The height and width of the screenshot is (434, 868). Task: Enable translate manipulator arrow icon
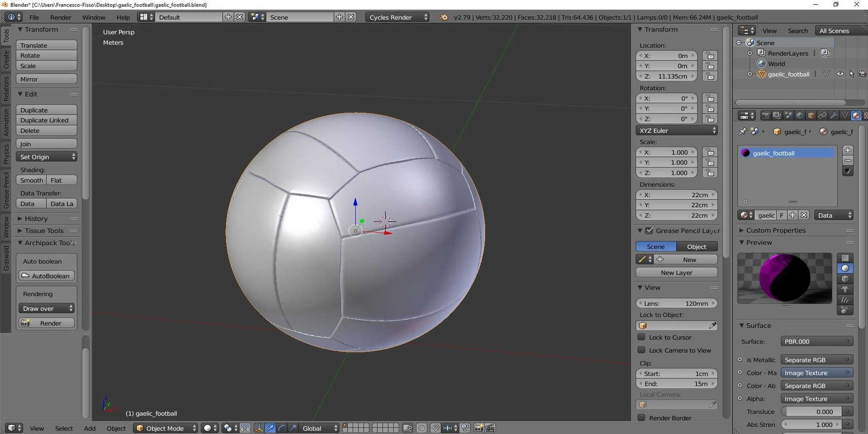click(270, 428)
